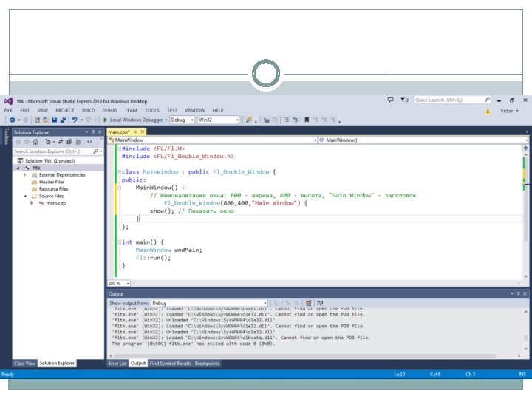This screenshot has height=399, width=532.
Task: Open the Solution Explorer search options magnifier
Action: [x=95, y=151]
